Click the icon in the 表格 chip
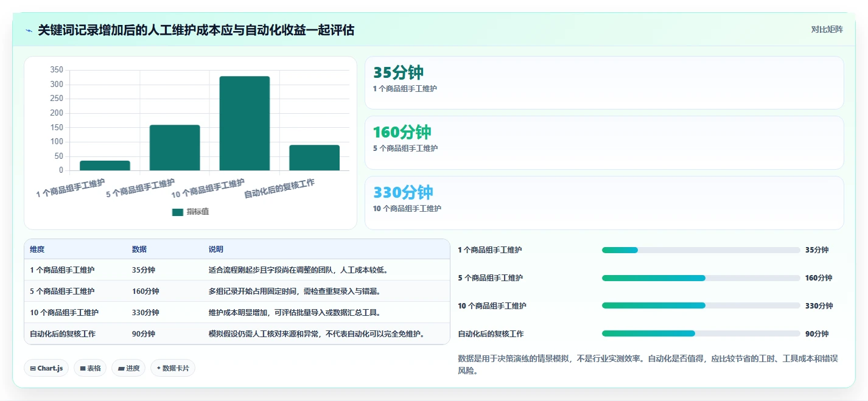 coord(82,369)
